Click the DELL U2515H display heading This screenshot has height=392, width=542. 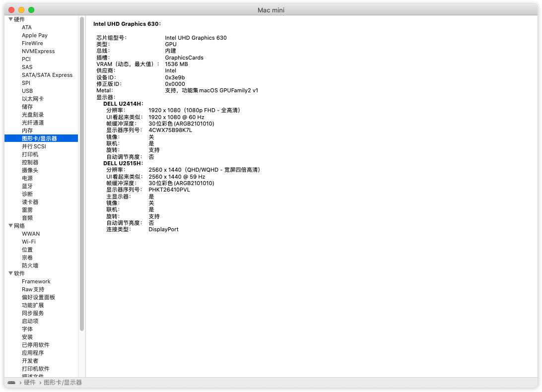[123, 164]
